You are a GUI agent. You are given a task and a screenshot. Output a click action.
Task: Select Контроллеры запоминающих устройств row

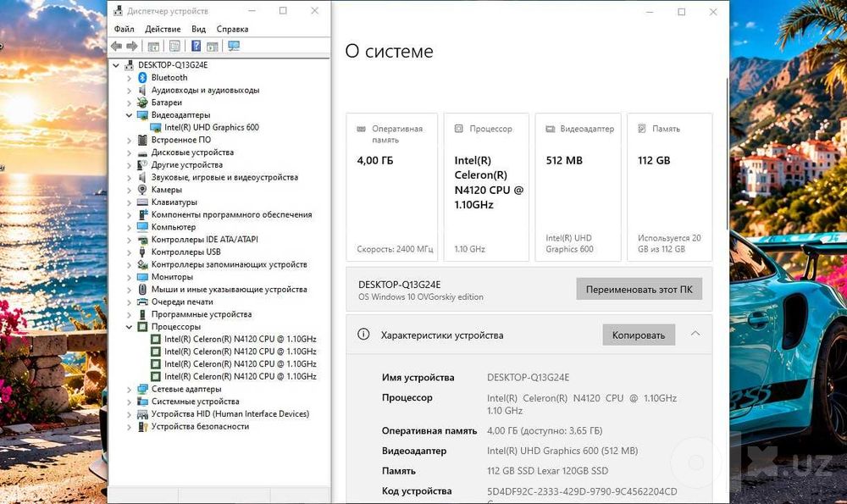[x=229, y=264]
